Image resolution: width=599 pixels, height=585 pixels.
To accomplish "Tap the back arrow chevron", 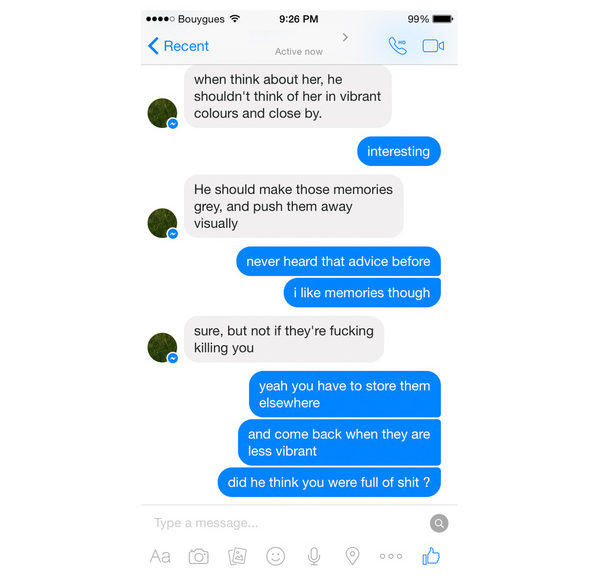I will 153,46.
